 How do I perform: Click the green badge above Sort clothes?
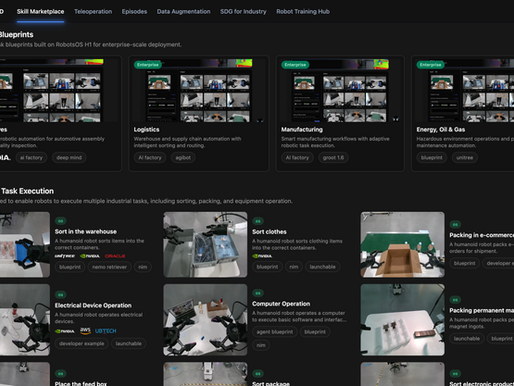[x=258, y=221]
